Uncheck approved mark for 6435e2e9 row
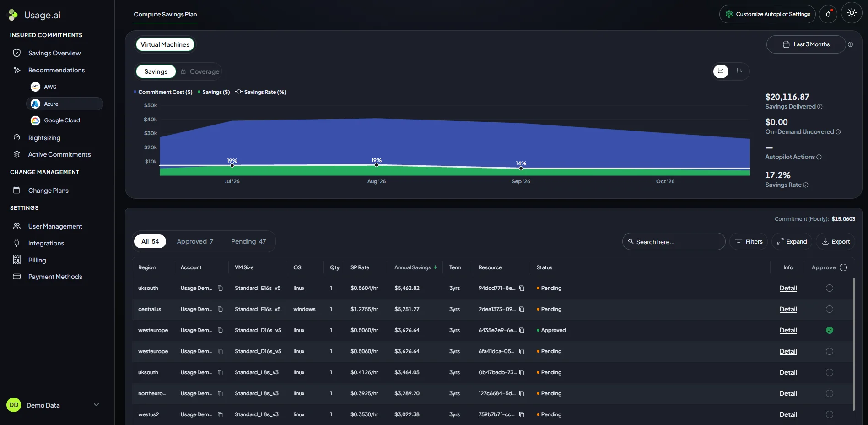868x425 pixels. pos(830,330)
